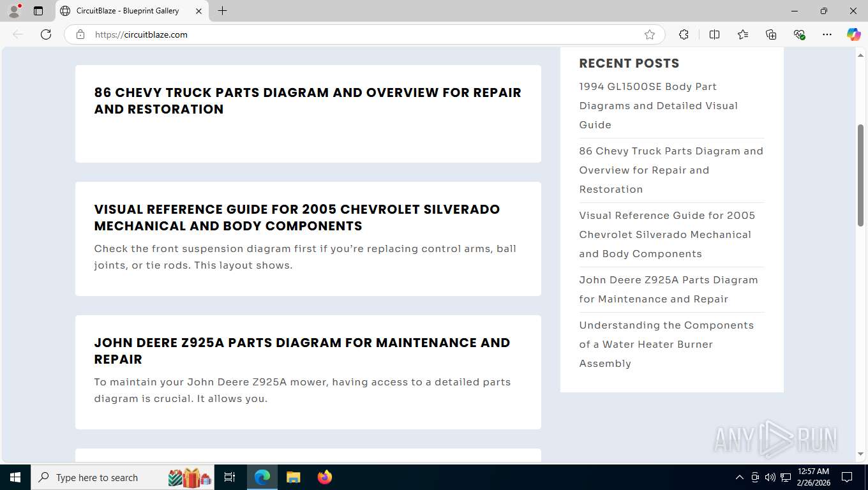Launch Firefox from the taskbar
This screenshot has height=490, width=868.
click(325, 477)
